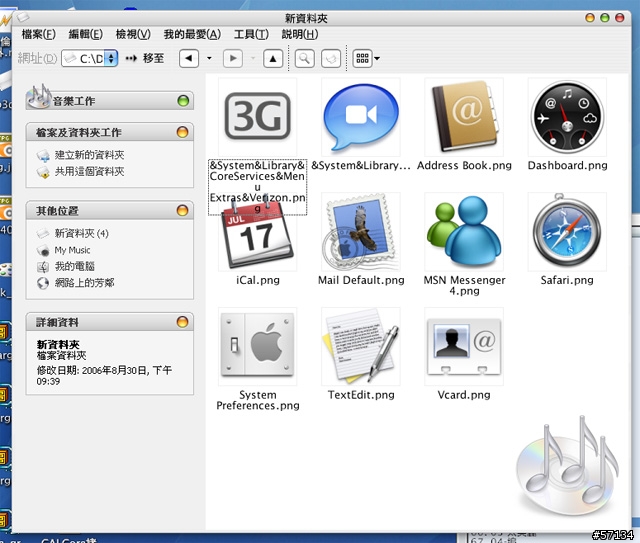Open the 編輯(E) menu
Viewport: 640px width, 543px height.
click(x=86, y=34)
